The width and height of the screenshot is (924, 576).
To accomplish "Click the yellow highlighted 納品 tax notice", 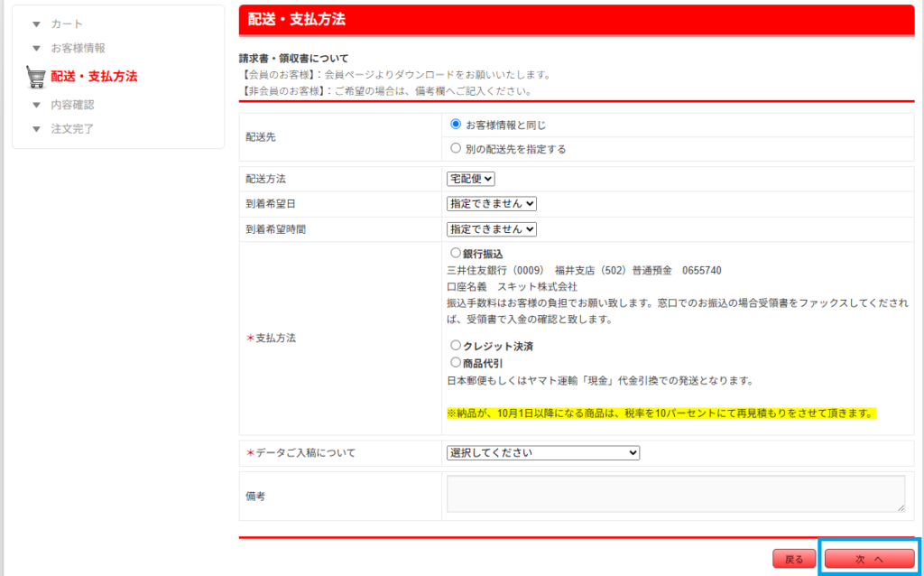I will click(661, 413).
